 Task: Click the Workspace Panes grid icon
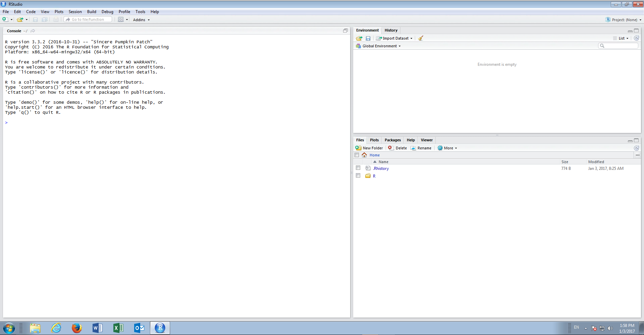(121, 19)
